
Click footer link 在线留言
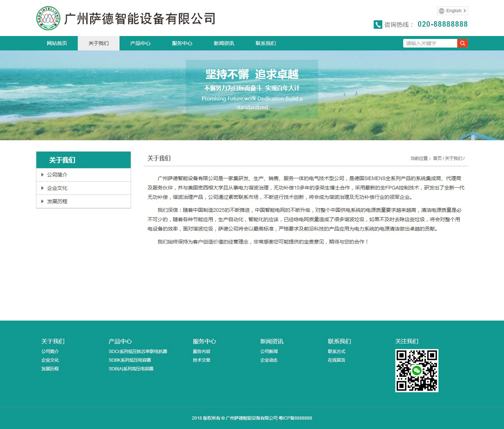[336, 360]
